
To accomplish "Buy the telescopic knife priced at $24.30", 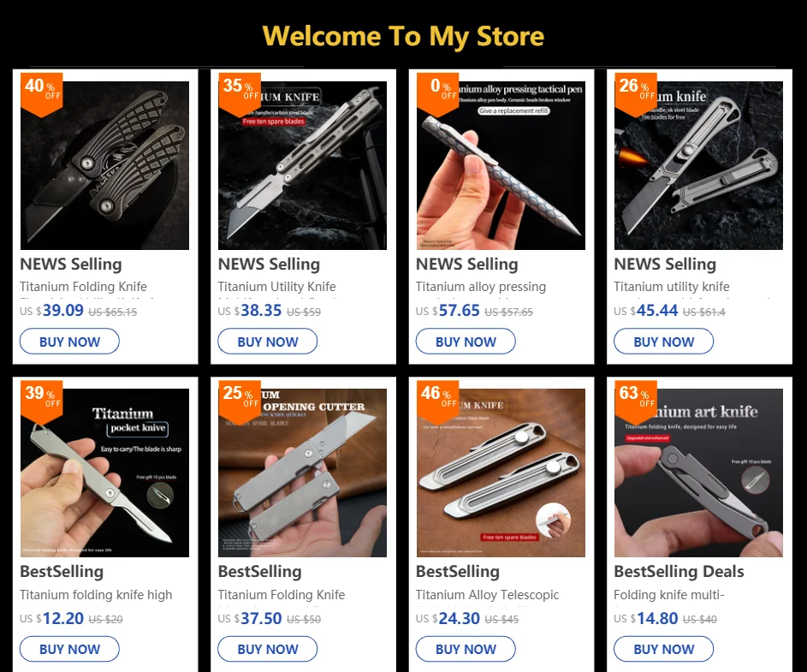I will tap(466, 649).
